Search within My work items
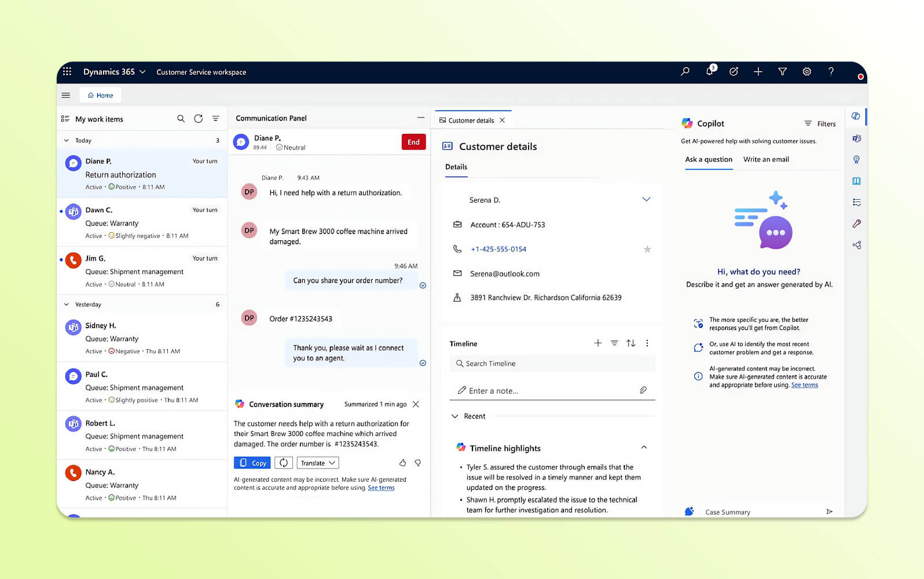Viewport: 924px width, 579px height. click(181, 119)
